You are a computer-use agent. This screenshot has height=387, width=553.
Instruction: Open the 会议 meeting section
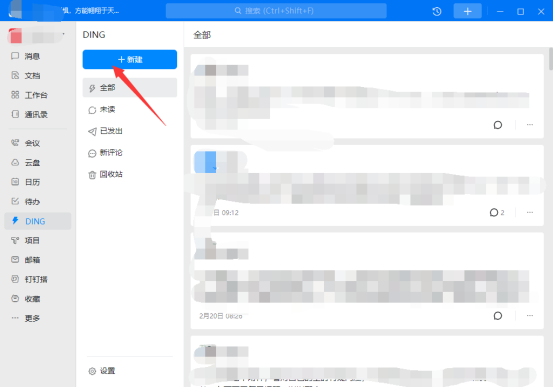[x=25, y=143]
